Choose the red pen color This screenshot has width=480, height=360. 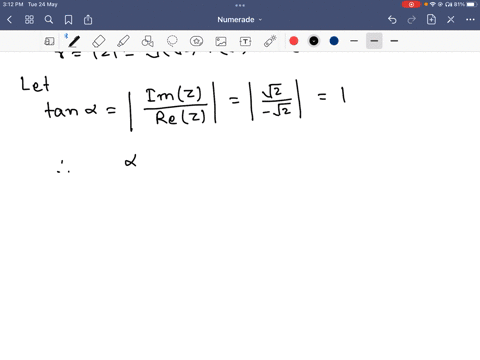(294, 41)
